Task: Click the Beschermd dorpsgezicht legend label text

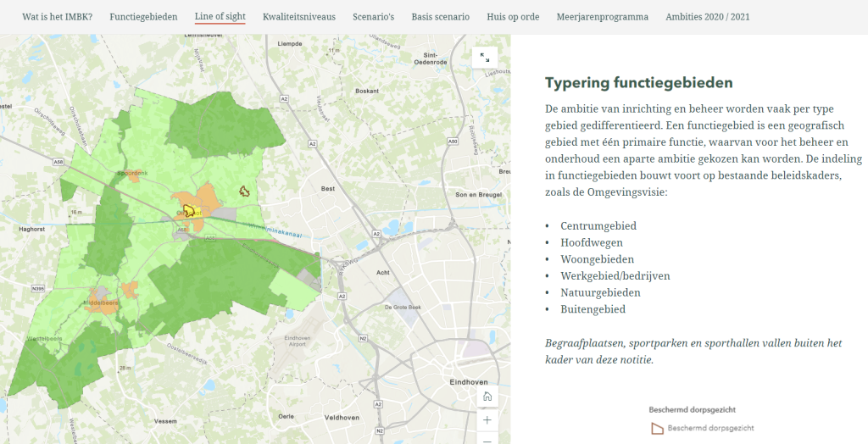Action: tap(710, 428)
